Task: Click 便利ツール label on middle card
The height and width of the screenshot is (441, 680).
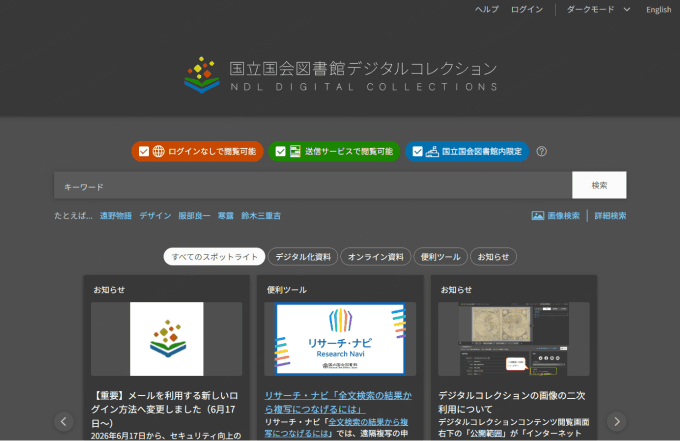Action: click(x=287, y=290)
